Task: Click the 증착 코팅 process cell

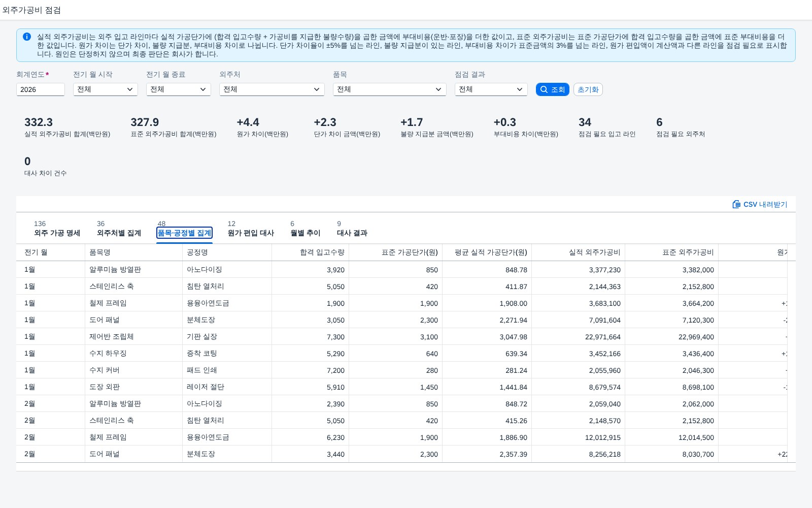Action: pos(227,354)
